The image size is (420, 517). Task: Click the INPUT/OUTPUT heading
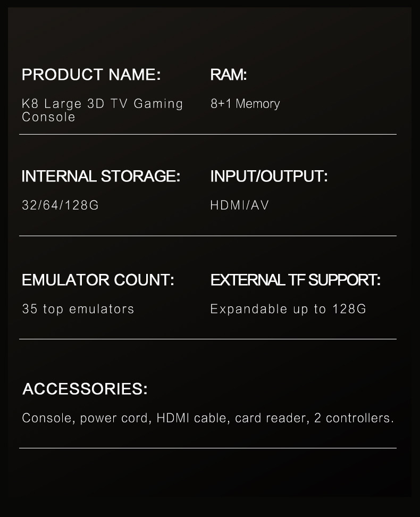[269, 176]
